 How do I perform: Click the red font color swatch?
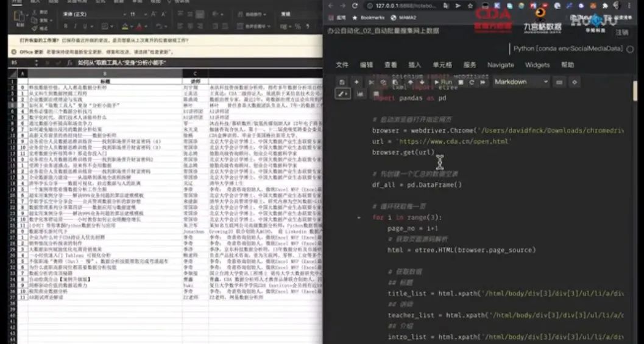tap(140, 27)
